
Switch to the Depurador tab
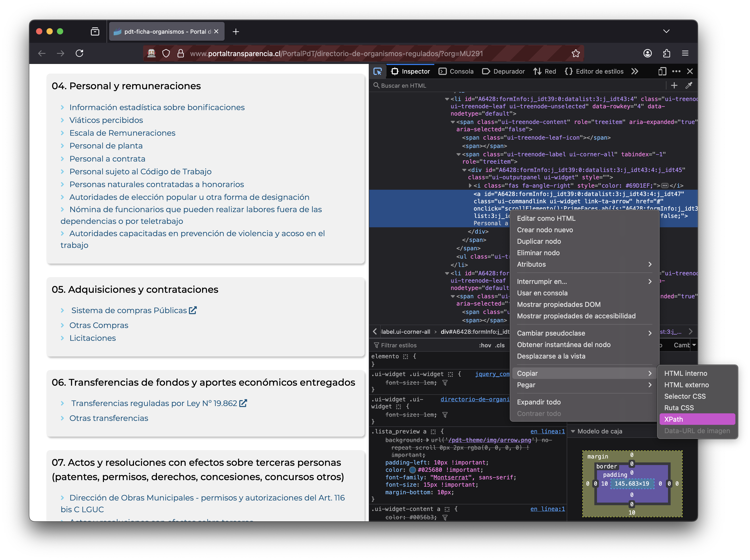click(x=503, y=72)
